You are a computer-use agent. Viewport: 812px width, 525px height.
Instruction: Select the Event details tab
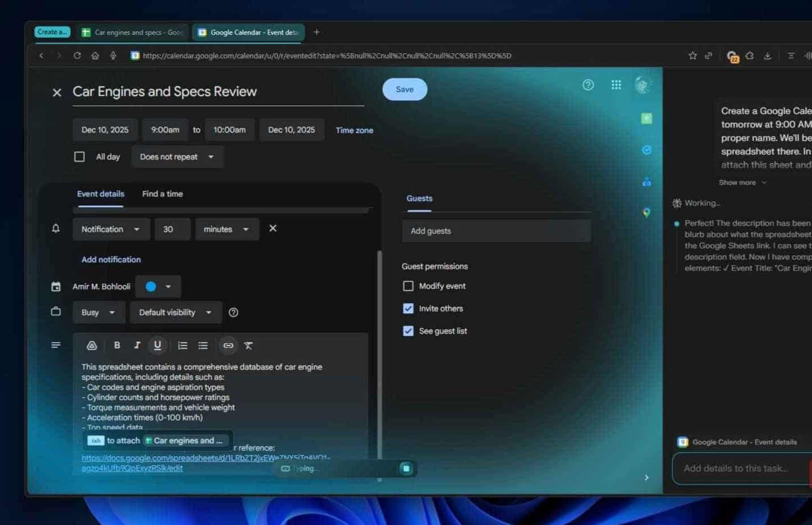pos(100,194)
